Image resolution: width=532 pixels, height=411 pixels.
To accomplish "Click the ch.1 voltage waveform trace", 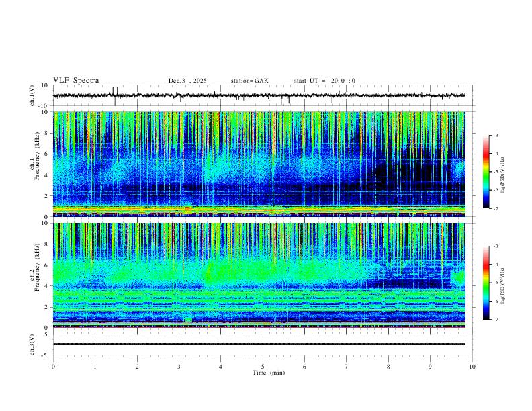I will [259, 95].
